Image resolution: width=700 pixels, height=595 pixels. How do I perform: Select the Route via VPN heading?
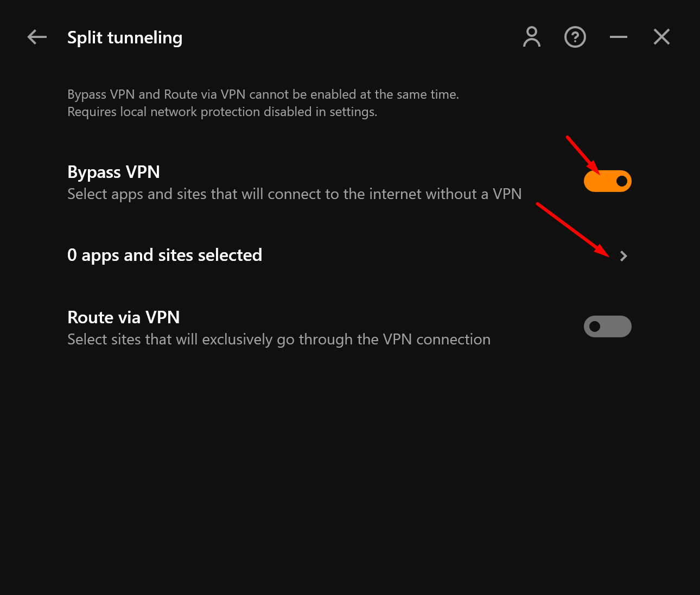124,317
